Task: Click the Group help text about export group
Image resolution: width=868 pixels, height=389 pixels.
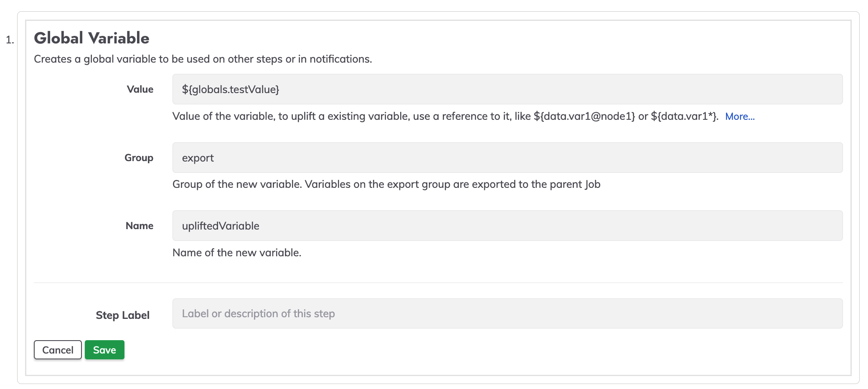Action: (386, 184)
